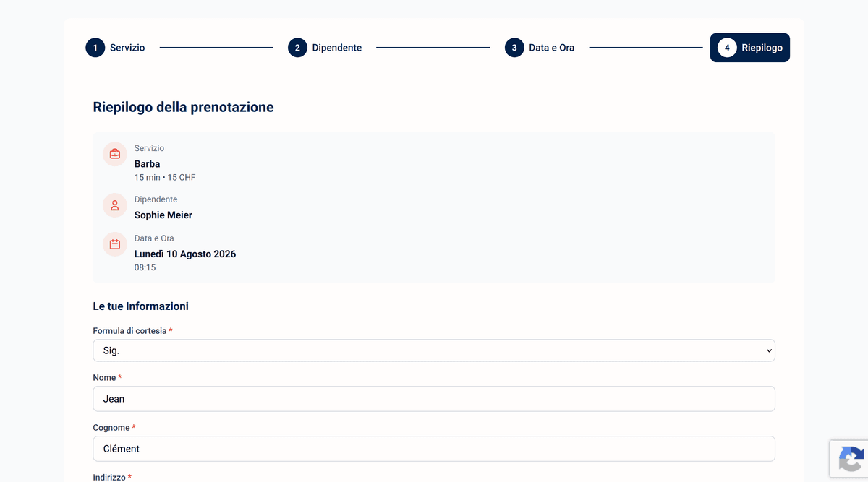Click the 15 min • 15 CHF text
Image resolution: width=868 pixels, height=482 pixels.
point(165,178)
